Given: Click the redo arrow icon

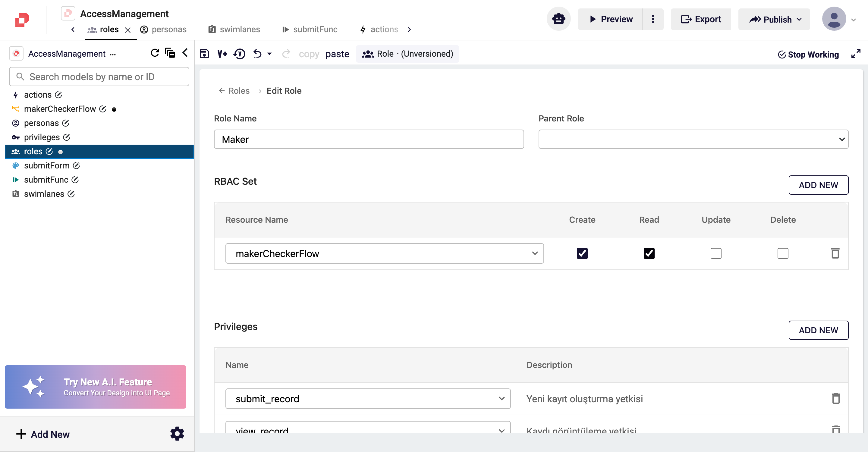Looking at the screenshot, I should tap(286, 54).
